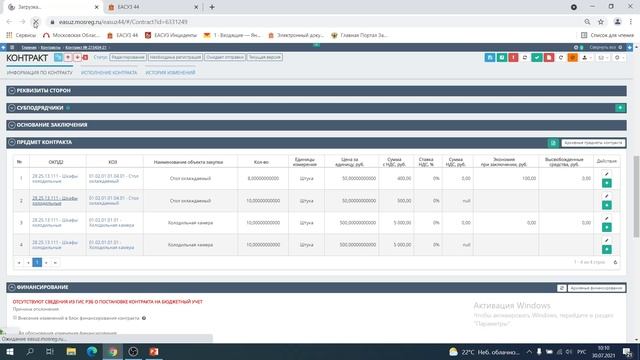Screen dimensions: 640x360
Task: Open user dropdown in contract toolbar
Action: pos(586,58)
